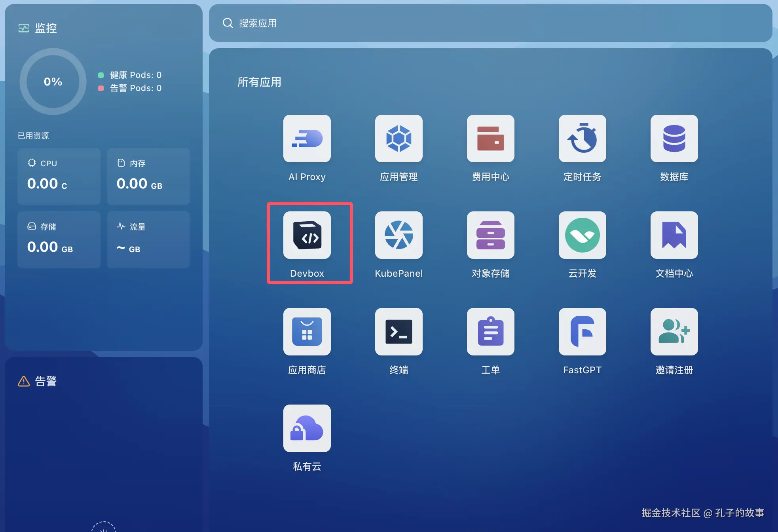
Task: Open the 私有云 private cloud app
Action: click(x=307, y=428)
